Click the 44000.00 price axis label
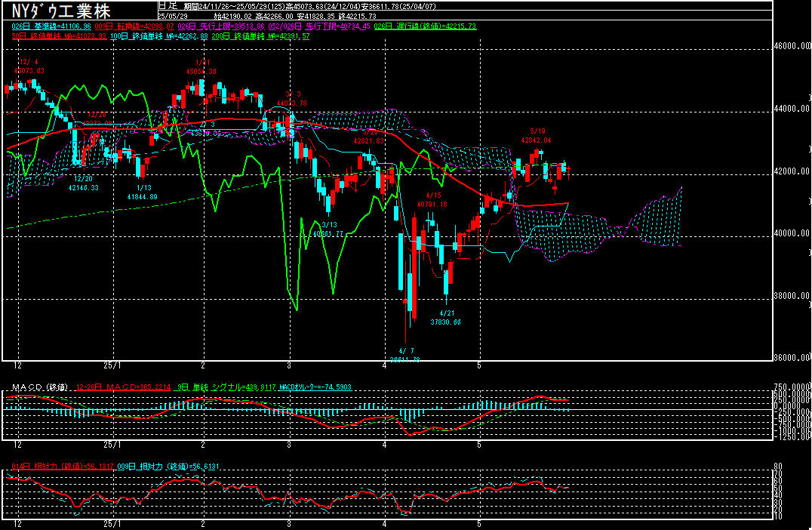 792,108
